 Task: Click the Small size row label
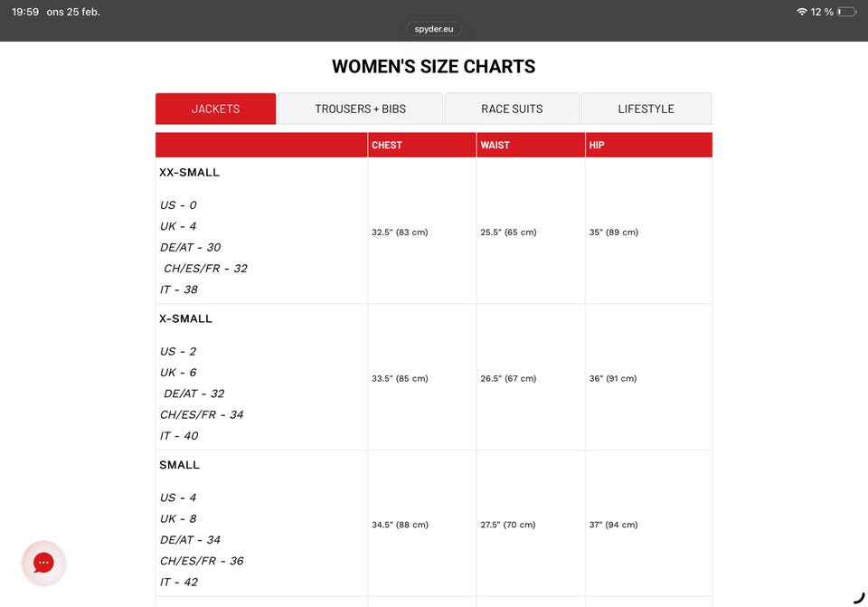180,465
